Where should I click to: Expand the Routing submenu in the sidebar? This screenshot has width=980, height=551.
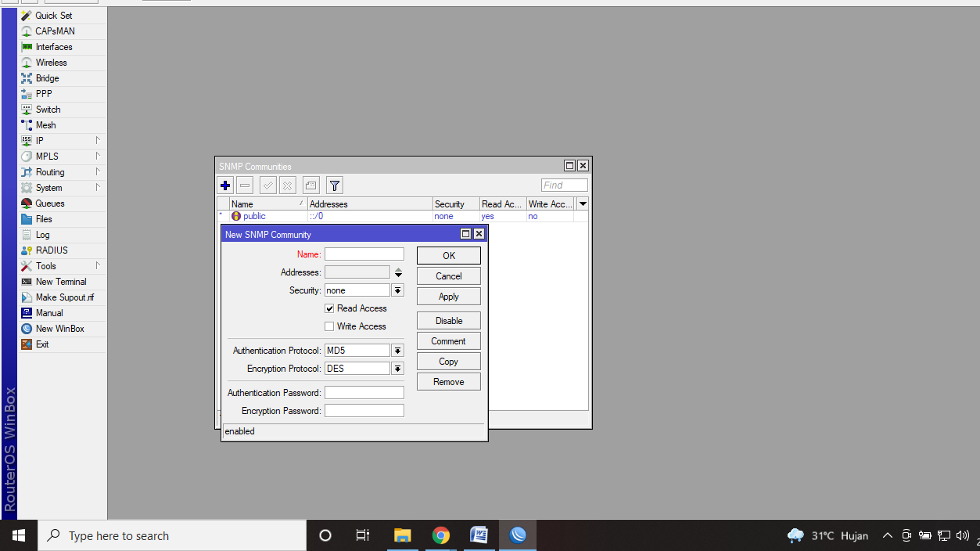point(98,172)
